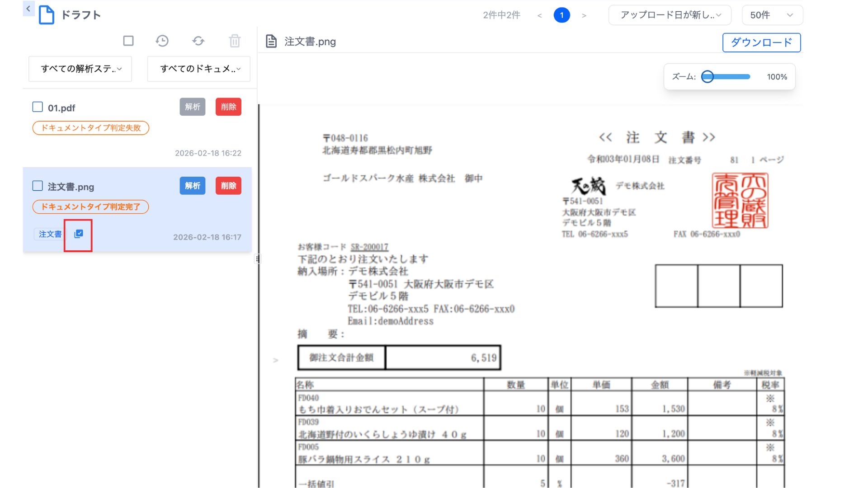Click the zoom slider handle
868x488 pixels.
708,77
